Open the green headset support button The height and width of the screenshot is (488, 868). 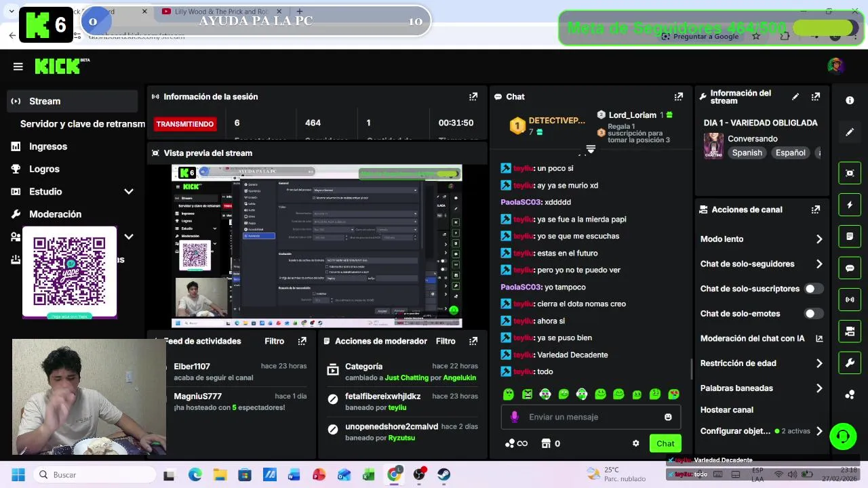pyautogui.click(x=843, y=436)
